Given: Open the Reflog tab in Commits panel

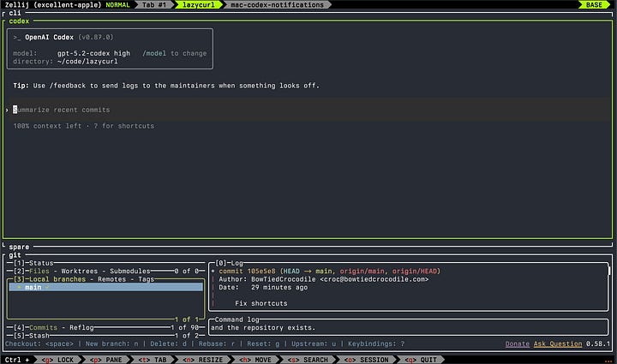Looking at the screenshot, I should (81, 327).
